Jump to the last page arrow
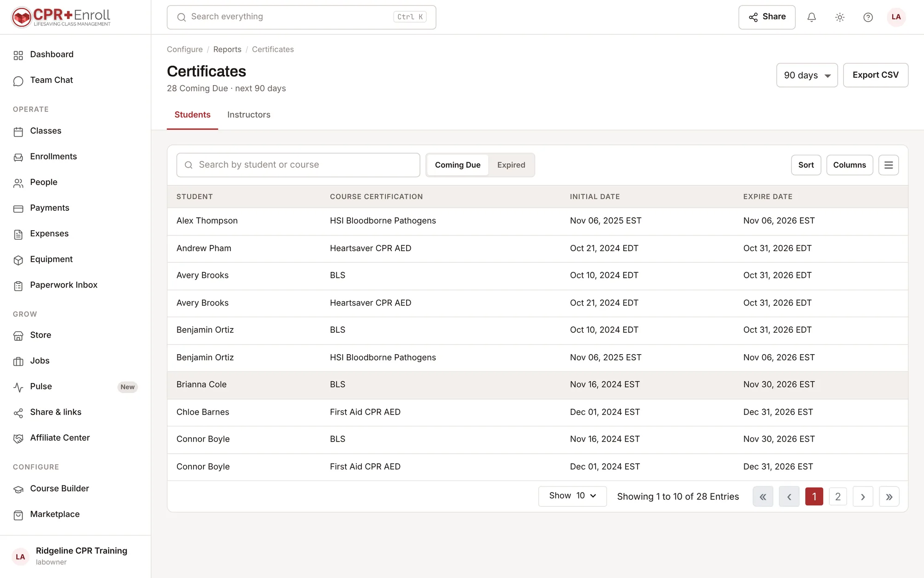This screenshot has height=578, width=924. tap(889, 497)
